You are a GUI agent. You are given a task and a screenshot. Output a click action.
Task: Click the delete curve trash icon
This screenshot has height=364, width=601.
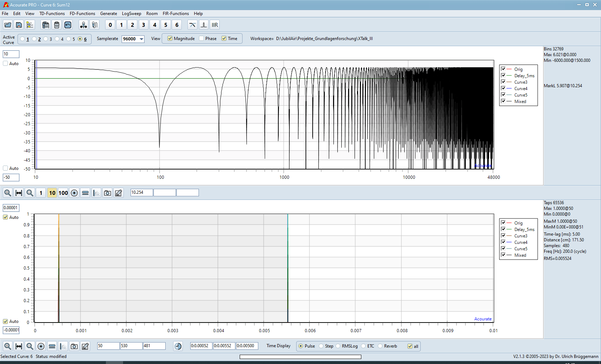point(57,25)
